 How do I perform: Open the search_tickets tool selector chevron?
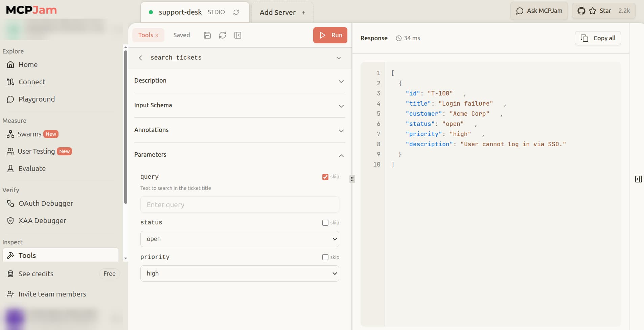339,58
